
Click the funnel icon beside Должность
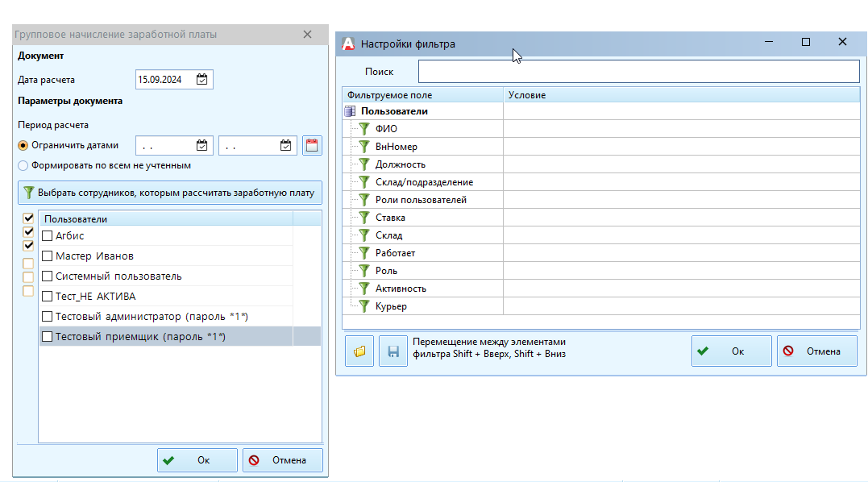[x=364, y=164]
